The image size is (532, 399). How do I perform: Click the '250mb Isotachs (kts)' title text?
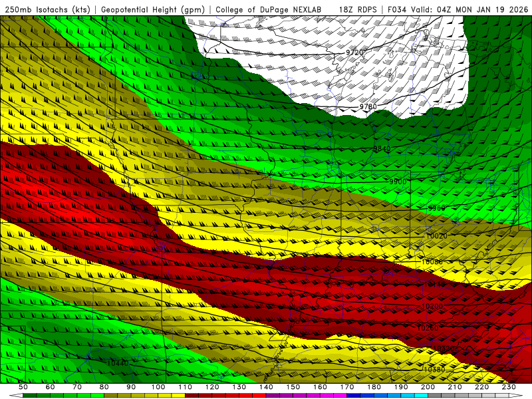coord(47,10)
